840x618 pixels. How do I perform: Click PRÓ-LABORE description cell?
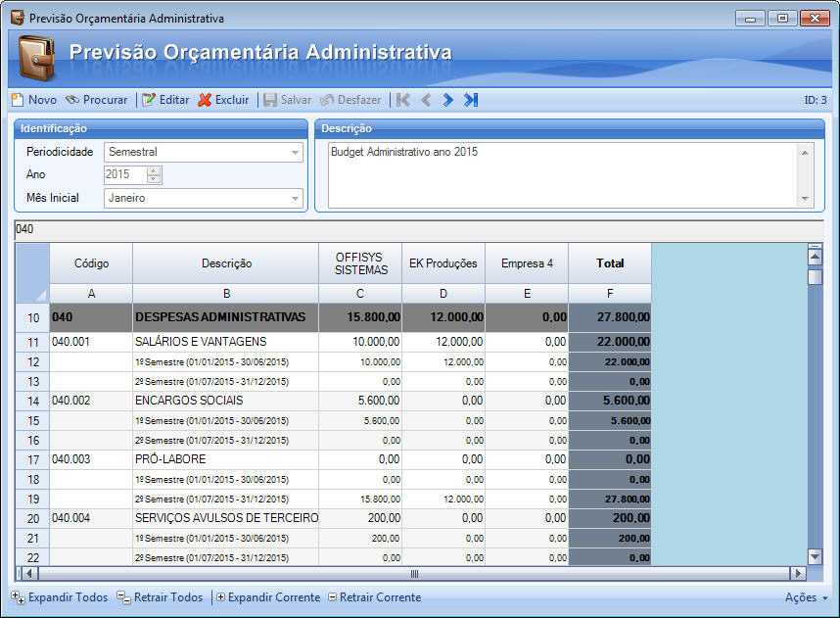[225, 459]
